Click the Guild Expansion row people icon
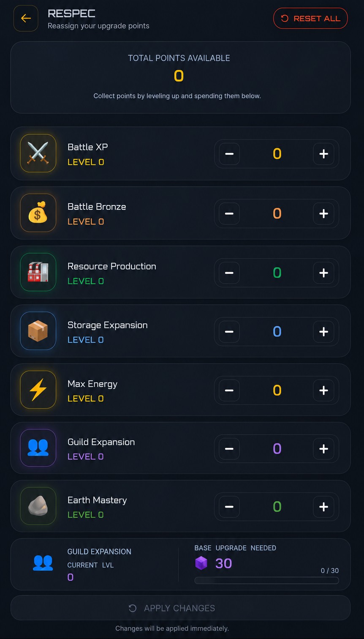The image size is (364, 639). pyautogui.click(x=38, y=448)
